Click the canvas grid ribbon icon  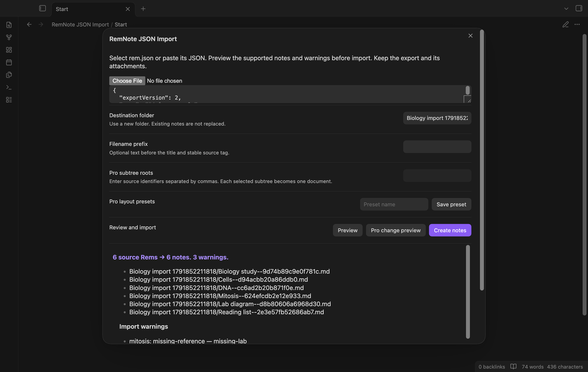tap(9, 50)
